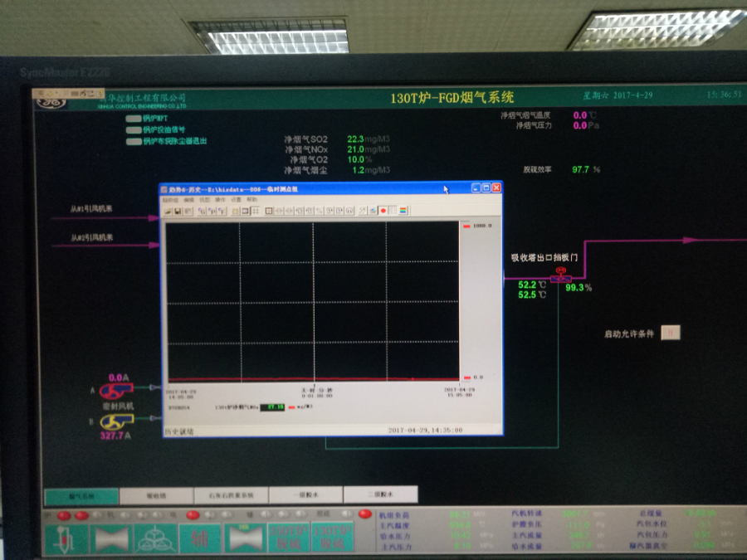Click the red trend line color swatch

291,407
